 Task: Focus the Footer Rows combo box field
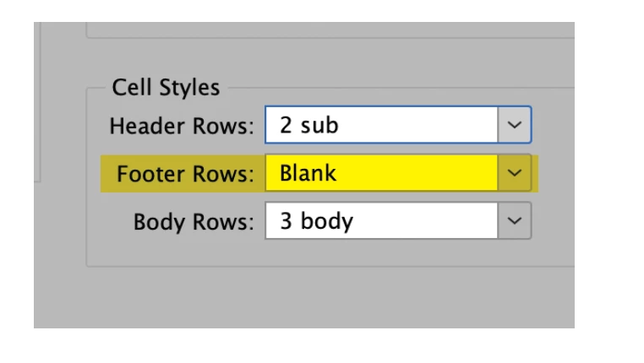385,174
